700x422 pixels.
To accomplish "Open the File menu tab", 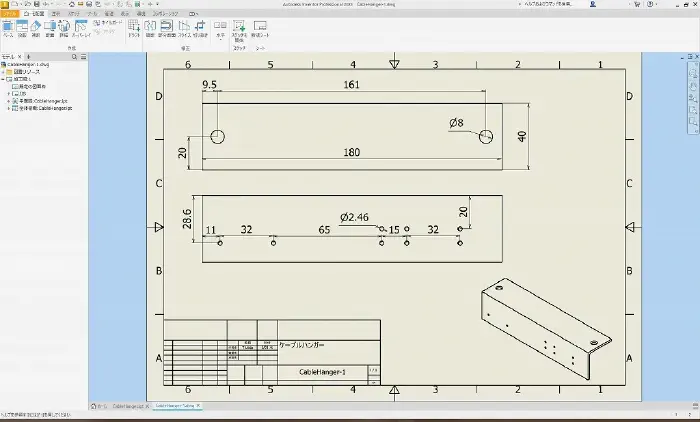I will pos(8,13).
